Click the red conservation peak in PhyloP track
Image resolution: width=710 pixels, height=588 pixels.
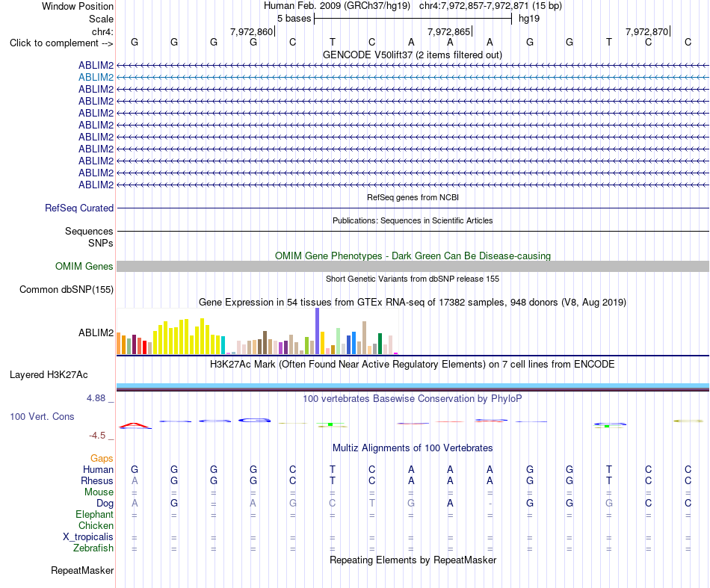[x=135, y=425]
